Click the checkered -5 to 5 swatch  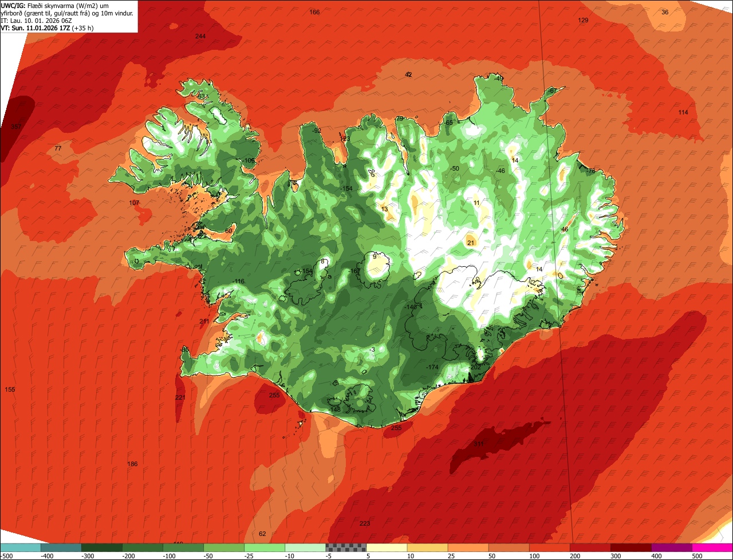coord(346,547)
